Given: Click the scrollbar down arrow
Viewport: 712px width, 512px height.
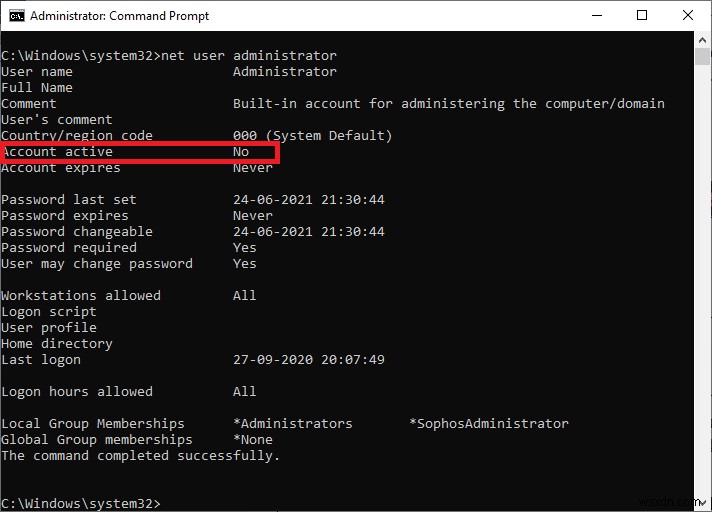Looking at the screenshot, I should pos(703,503).
